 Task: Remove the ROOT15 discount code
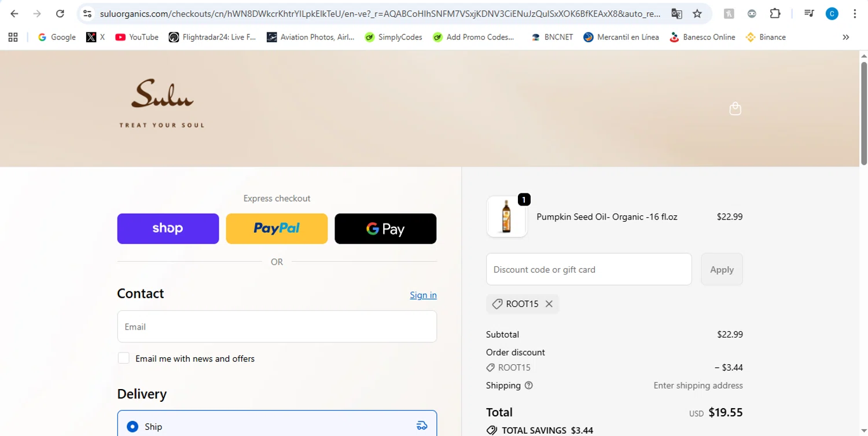(549, 304)
